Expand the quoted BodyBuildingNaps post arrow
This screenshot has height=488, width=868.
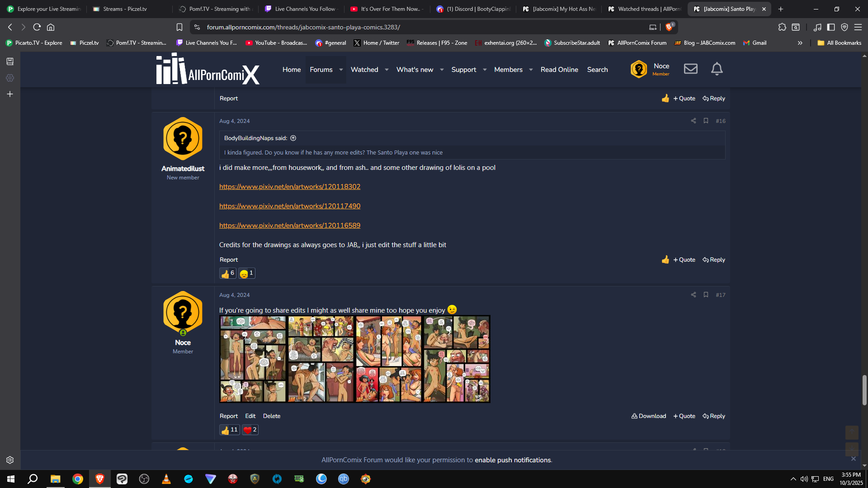[293, 138]
